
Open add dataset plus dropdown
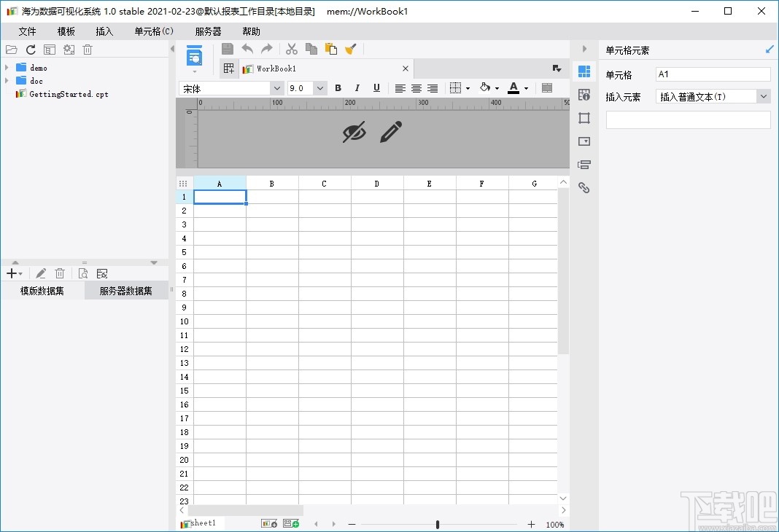click(x=15, y=273)
